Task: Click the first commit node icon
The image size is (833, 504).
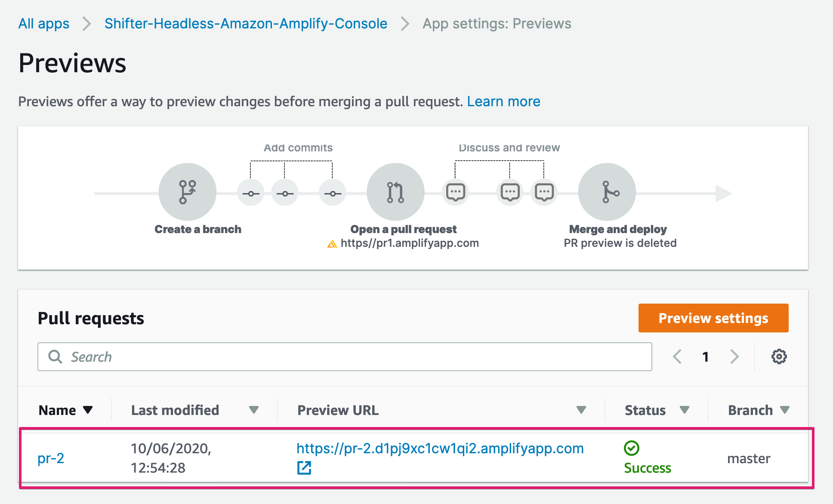Action: (x=251, y=193)
